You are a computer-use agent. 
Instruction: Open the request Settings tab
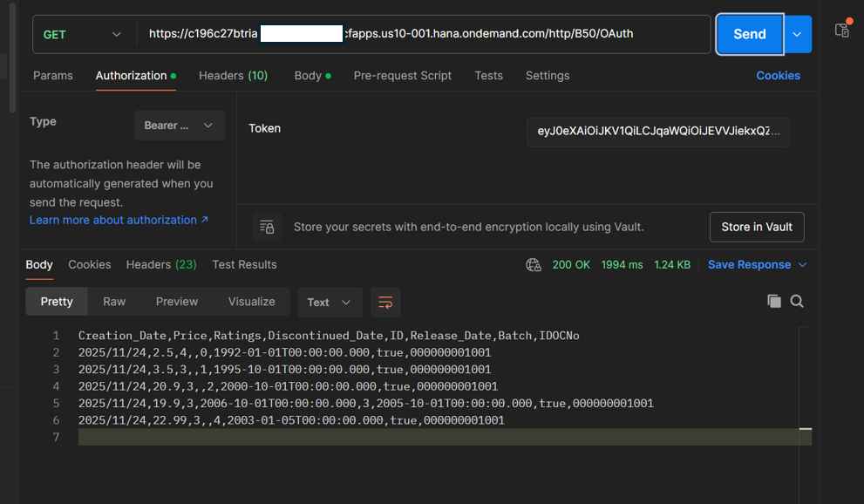548,76
